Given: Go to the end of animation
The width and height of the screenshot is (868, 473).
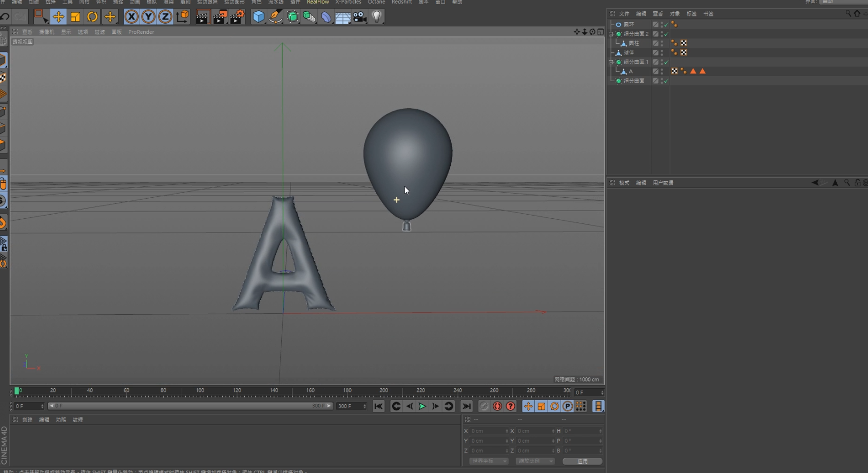Looking at the screenshot, I should pos(466,406).
